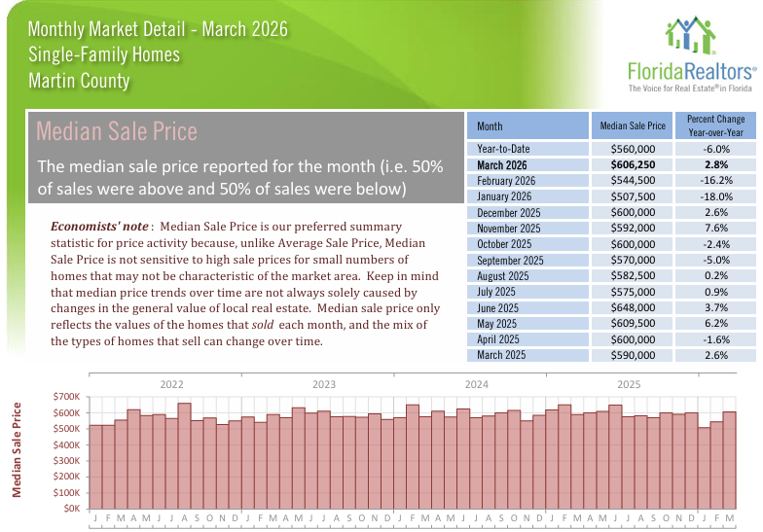Click the 'Monthly Market Detail - March 2026' title
Image resolution: width=763 pixels, height=532 pixels.
[x=158, y=29]
